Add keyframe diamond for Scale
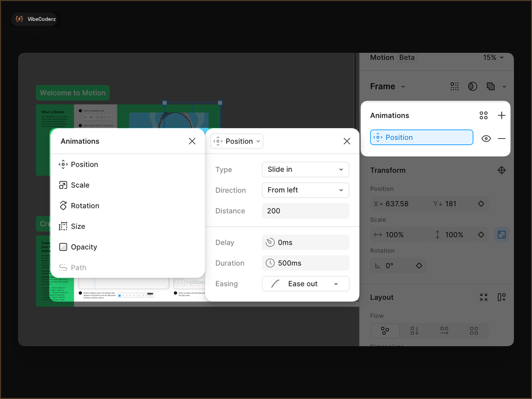 tap(481, 235)
